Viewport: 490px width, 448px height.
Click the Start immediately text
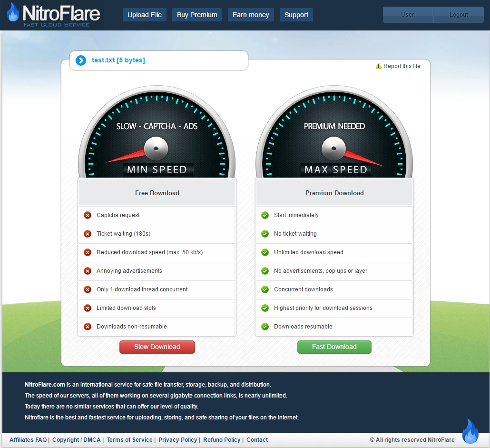[x=296, y=215]
